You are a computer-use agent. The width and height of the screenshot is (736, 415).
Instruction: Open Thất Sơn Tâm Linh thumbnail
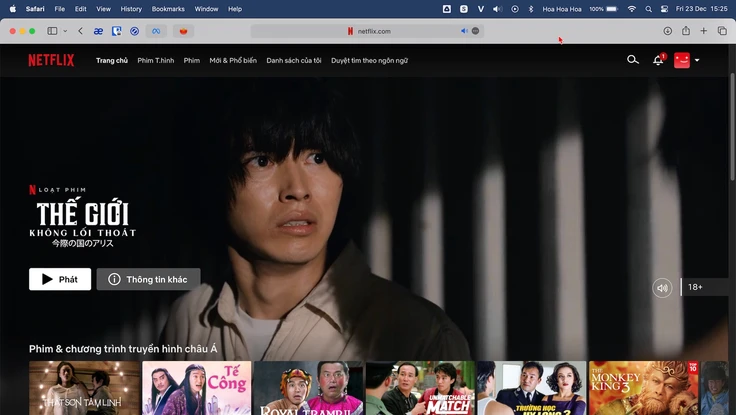[x=84, y=388]
